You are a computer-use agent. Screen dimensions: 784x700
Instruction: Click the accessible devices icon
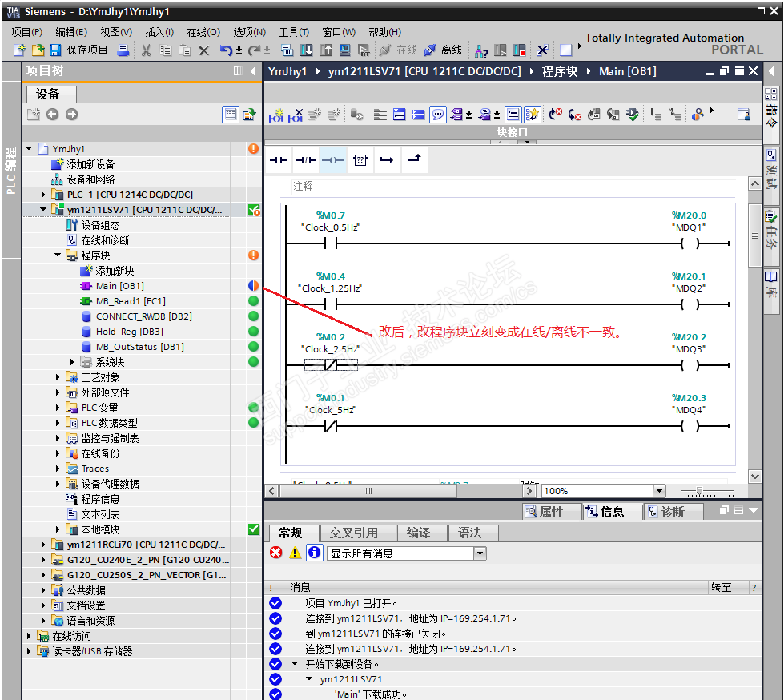[481, 50]
